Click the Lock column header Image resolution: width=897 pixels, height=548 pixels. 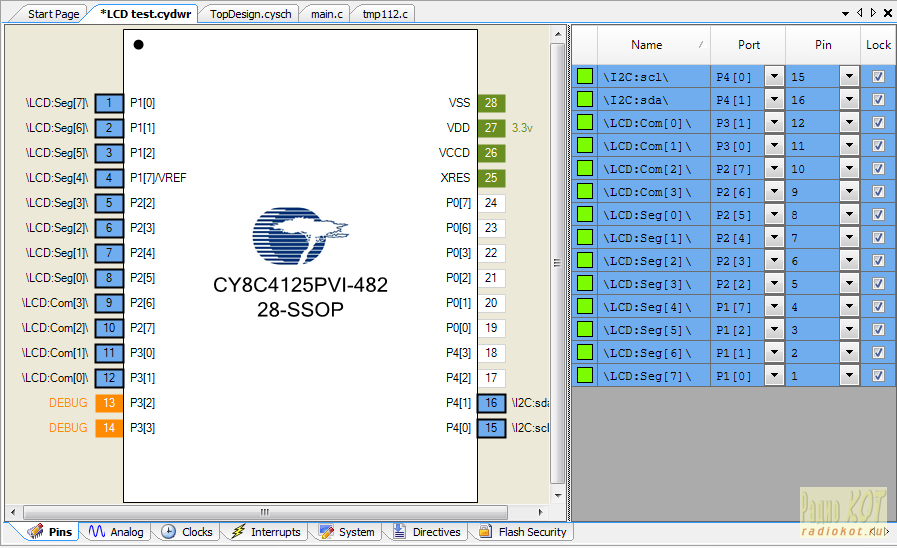[x=878, y=45]
